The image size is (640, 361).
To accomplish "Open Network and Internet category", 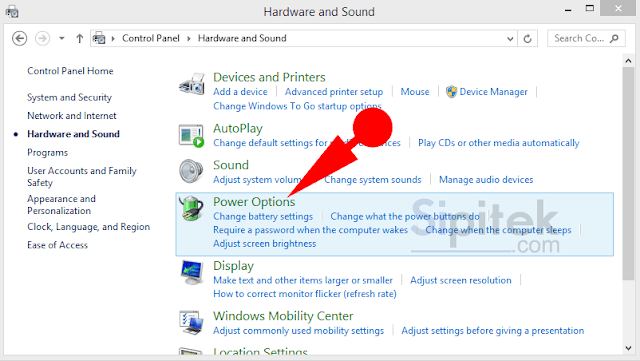I will coord(72,116).
